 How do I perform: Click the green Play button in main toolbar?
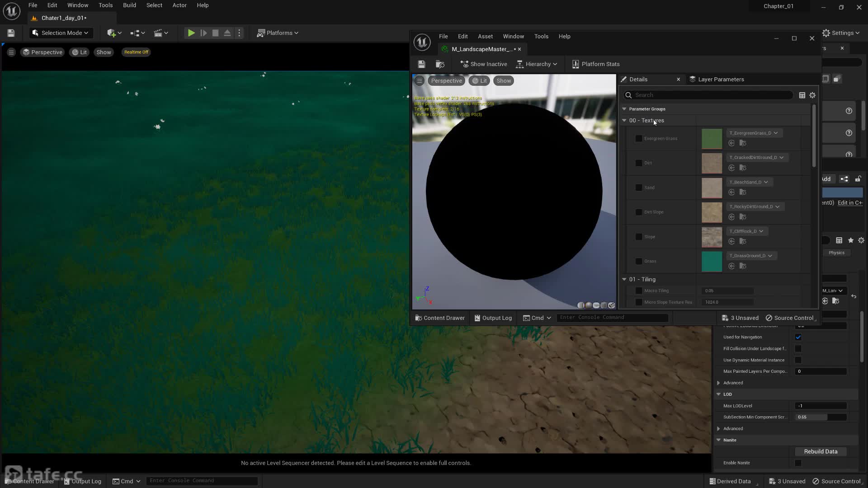coord(191,33)
